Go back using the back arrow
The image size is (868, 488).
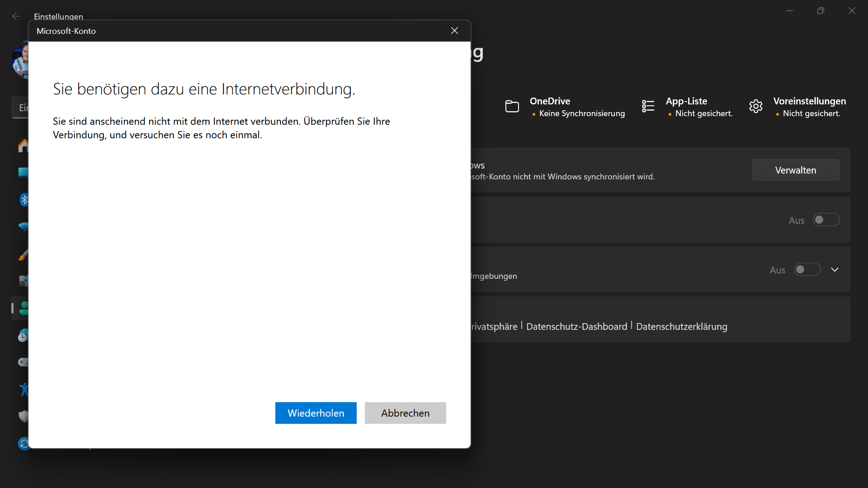click(16, 16)
